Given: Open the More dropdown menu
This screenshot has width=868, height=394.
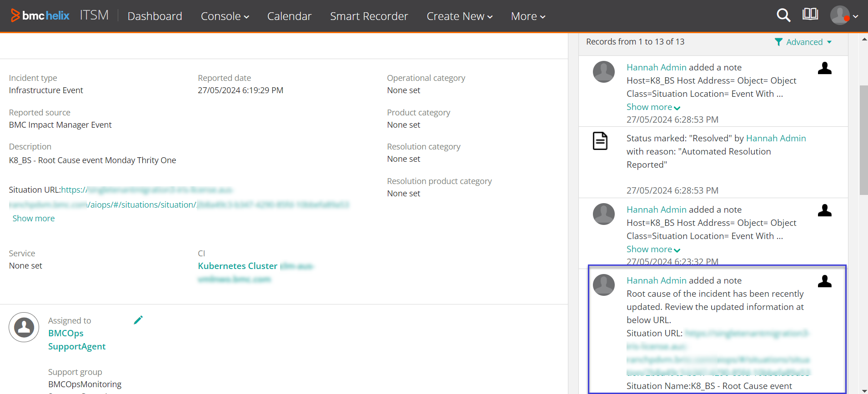Looking at the screenshot, I should click(528, 16).
